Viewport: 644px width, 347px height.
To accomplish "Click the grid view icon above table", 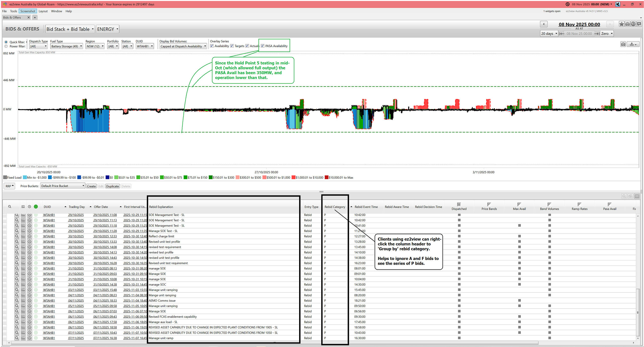I will [x=637, y=196].
